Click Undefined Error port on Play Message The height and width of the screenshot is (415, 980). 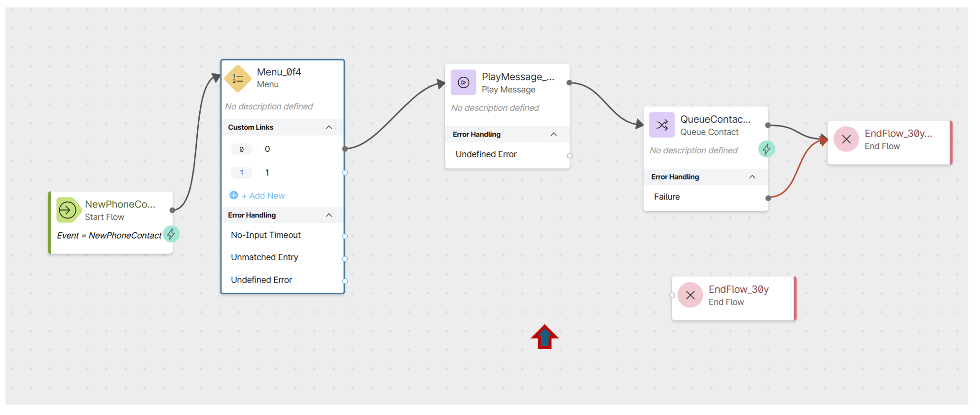pyautogui.click(x=570, y=156)
